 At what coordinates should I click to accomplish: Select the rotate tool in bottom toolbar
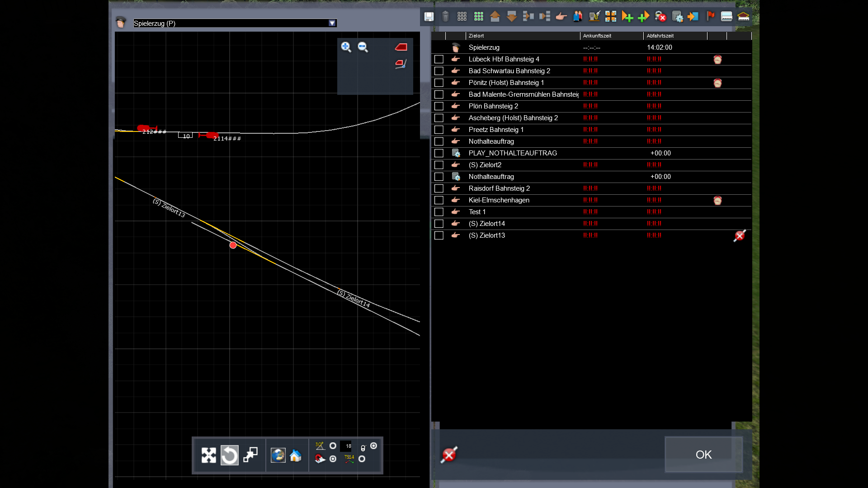(x=229, y=455)
